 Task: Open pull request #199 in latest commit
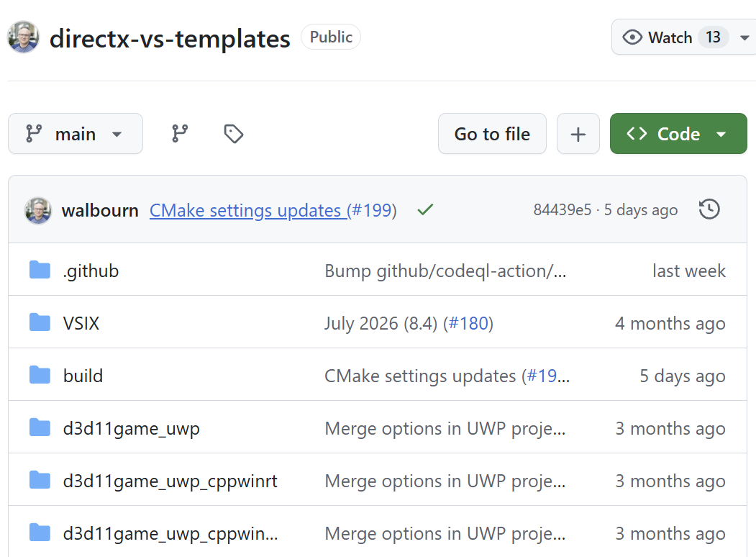click(372, 210)
